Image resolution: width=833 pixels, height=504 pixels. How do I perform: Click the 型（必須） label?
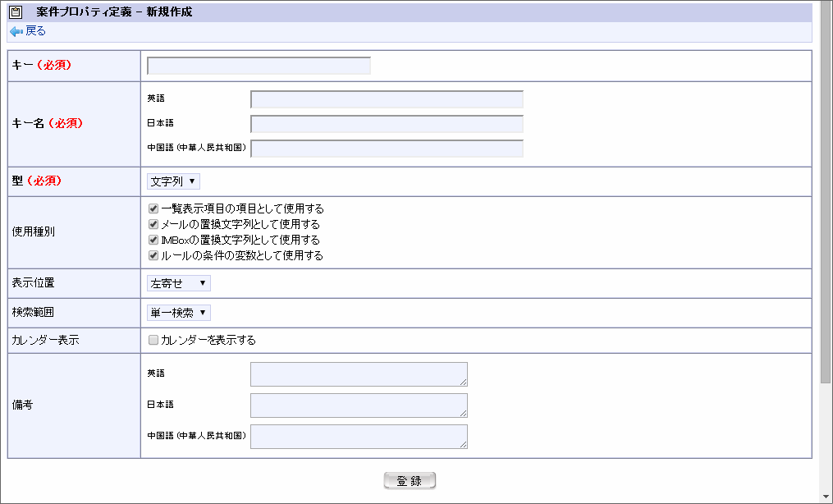37,181
